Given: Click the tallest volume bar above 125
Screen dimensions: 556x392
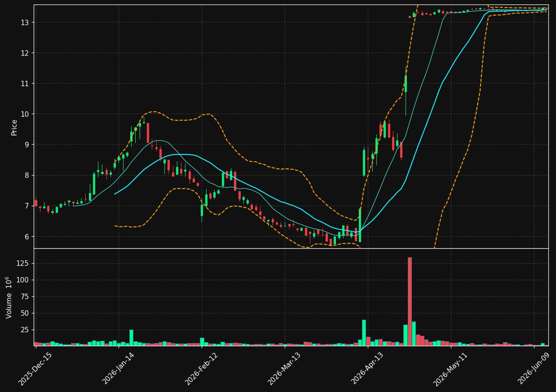Looking at the screenshot, I should 410,301.
